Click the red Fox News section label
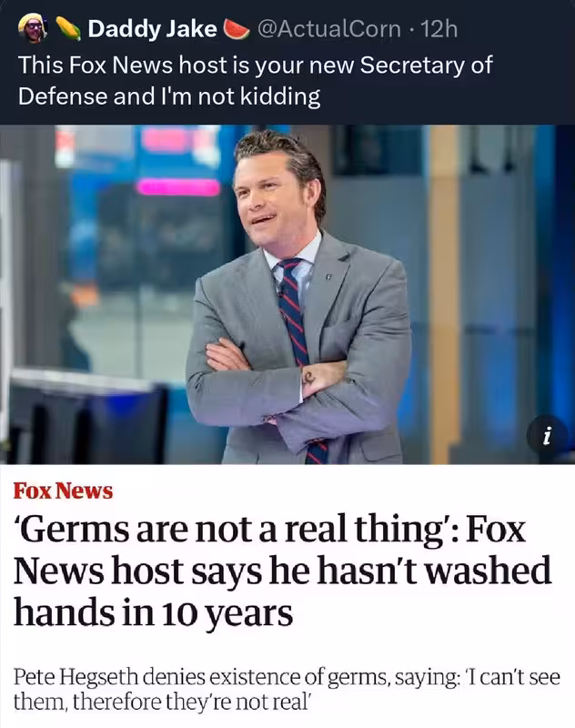Image resolution: width=575 pixels, height=728 pixels. click(63, 490)
